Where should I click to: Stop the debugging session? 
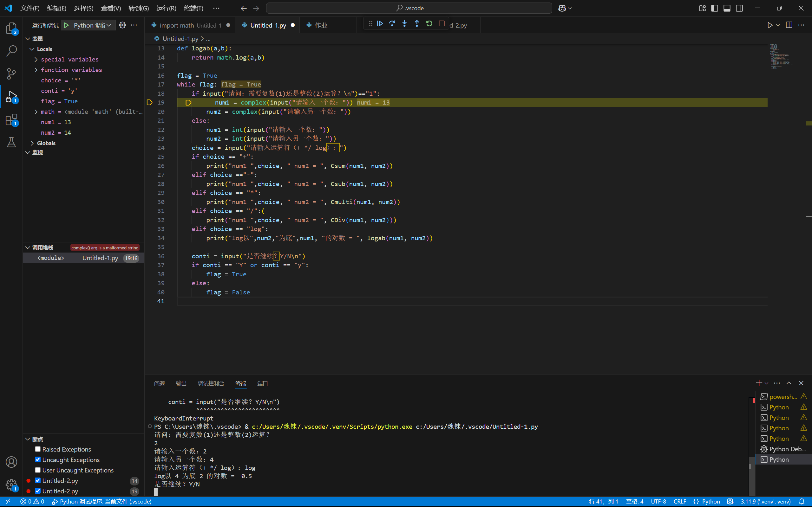[442, 24]
